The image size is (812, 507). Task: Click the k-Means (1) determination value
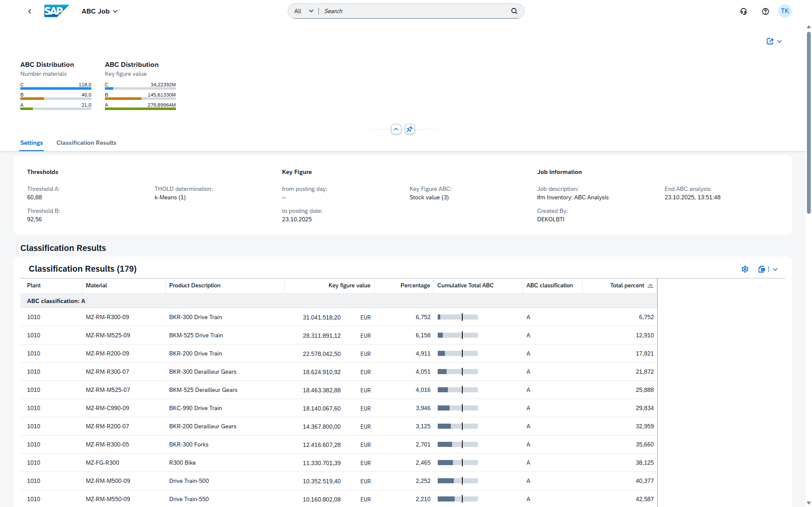170,197
